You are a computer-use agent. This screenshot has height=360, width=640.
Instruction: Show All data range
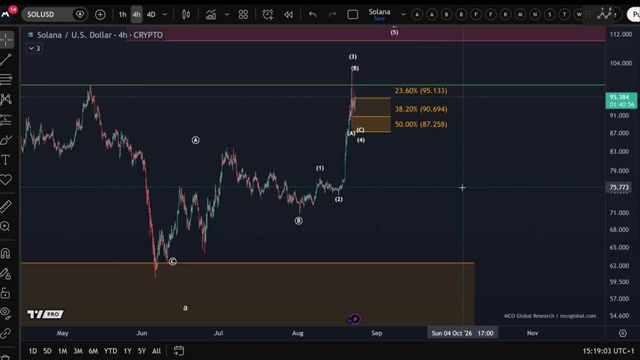pos(156,351)
